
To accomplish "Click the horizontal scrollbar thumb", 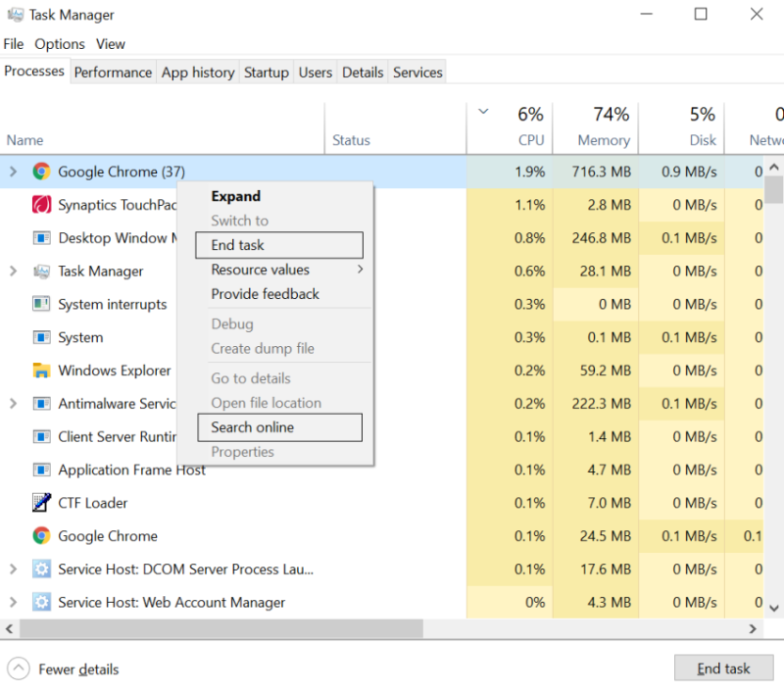I will point(221,628).
